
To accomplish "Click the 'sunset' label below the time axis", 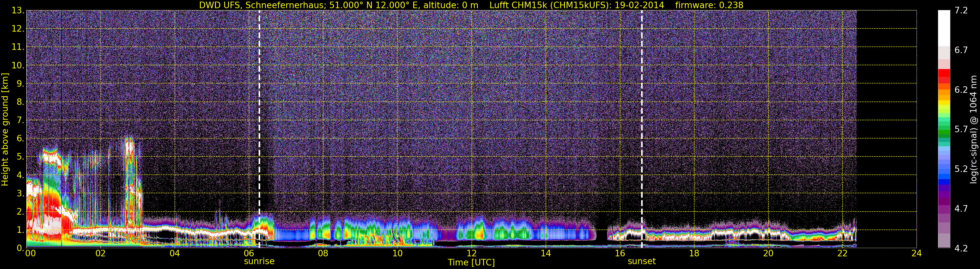I will (x=642, y=261).
